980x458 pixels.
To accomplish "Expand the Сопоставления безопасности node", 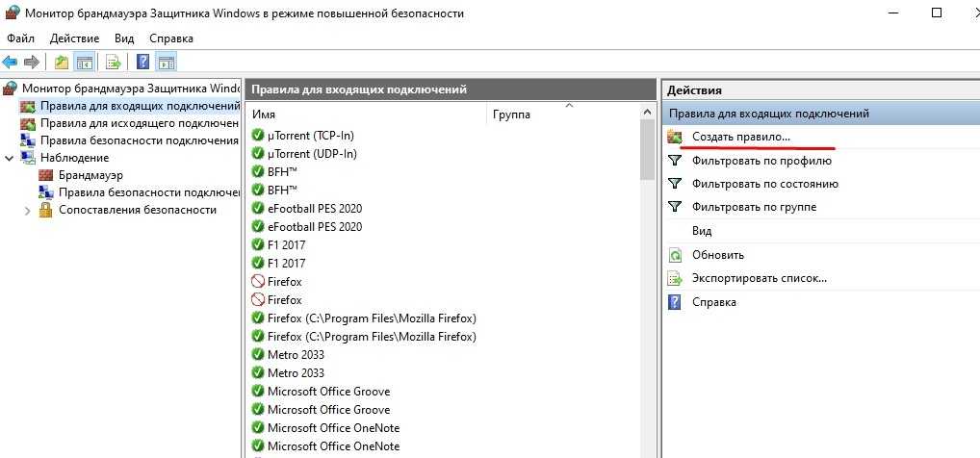I will (27, 210).
